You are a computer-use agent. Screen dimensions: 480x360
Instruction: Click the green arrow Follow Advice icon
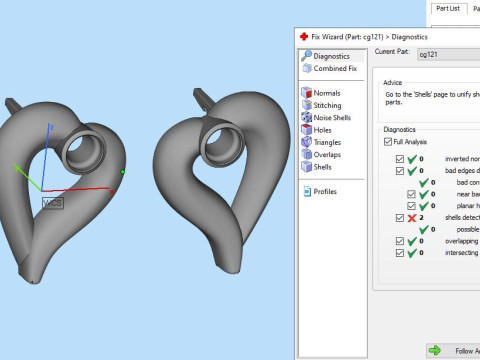coord(434,350)
